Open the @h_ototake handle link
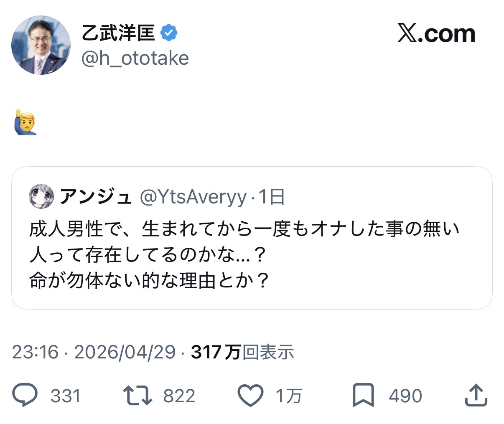The height and width of the screenshot is (424, 504). (x=135, y=58)
